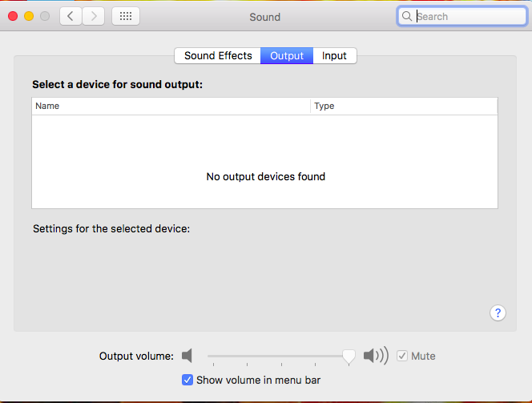Open the Input tab
Screen dimensions: 532x403
point(334,55)
